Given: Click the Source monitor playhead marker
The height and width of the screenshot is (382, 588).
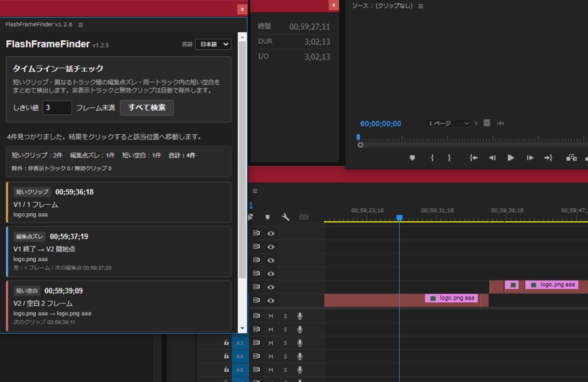Looking at the screenshot, I should 358,137.
